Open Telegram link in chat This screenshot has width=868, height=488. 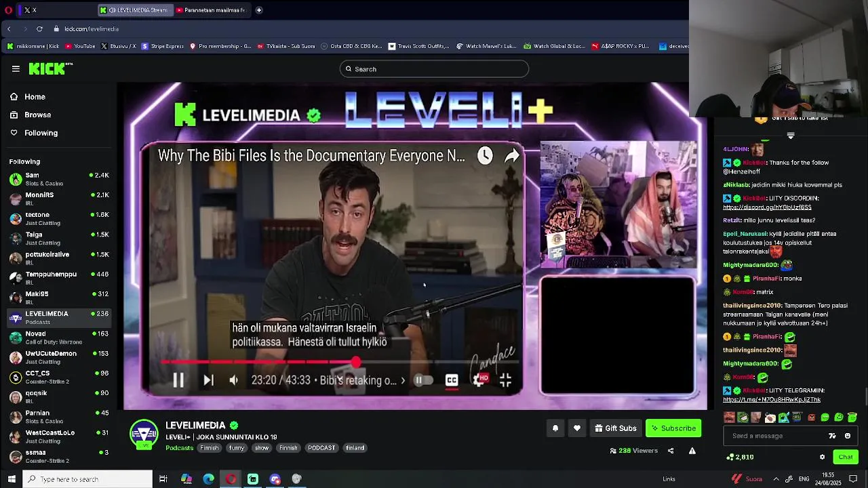tap(772, 400)
